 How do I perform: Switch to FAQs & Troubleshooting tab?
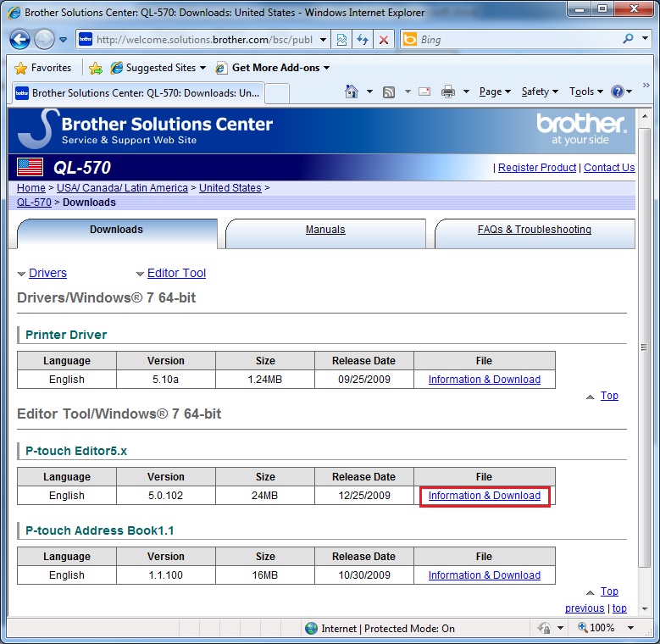click(535, 230)
